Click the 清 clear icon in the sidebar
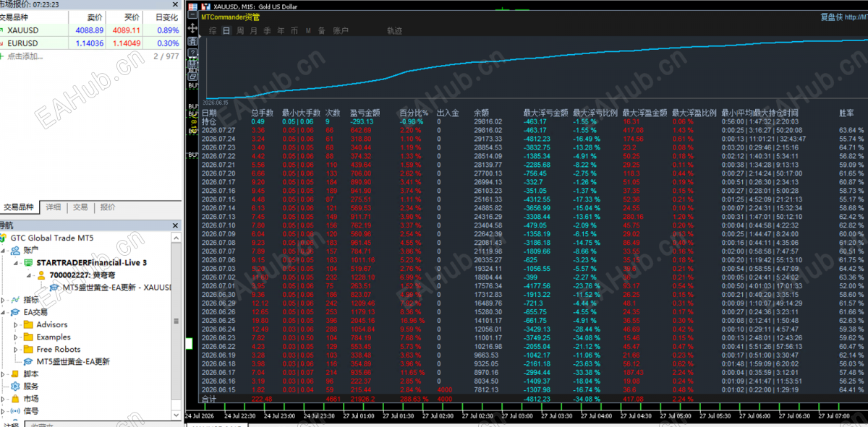Viewport: 868px width, 427px height. [x=192, y=40]
